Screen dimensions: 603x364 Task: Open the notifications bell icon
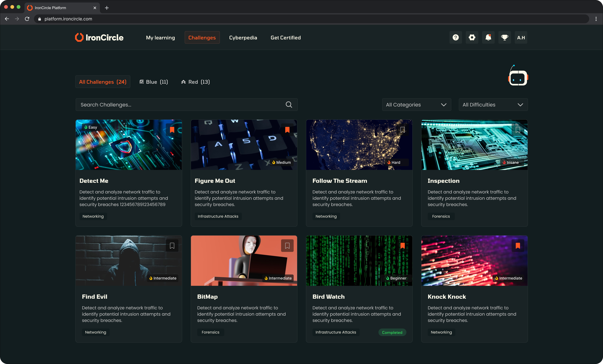click(x=488, y=38)
